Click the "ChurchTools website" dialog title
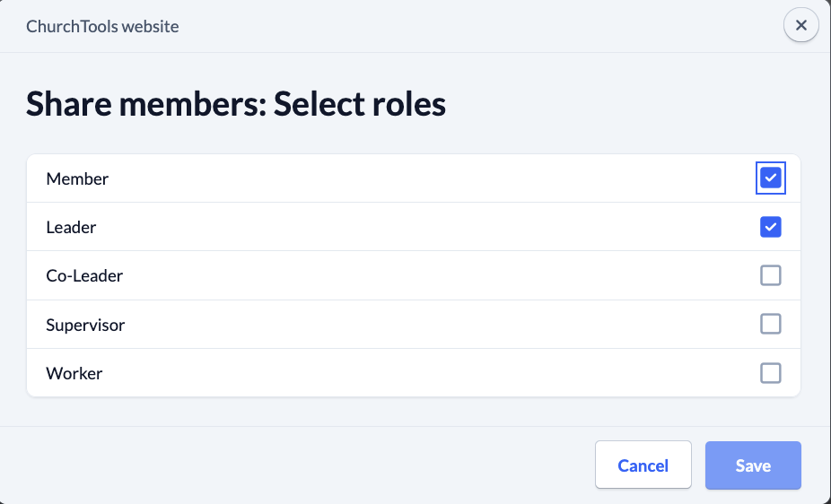 point(102,27)
